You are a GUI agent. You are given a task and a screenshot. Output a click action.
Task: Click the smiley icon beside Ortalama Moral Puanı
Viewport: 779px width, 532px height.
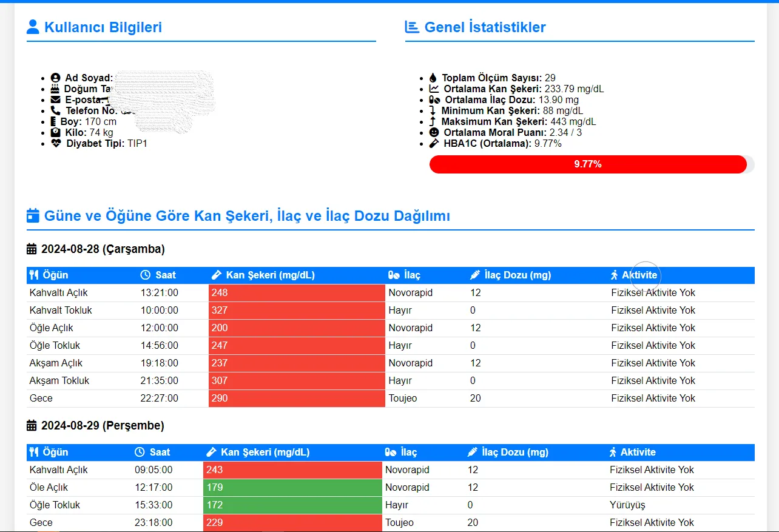434,132
